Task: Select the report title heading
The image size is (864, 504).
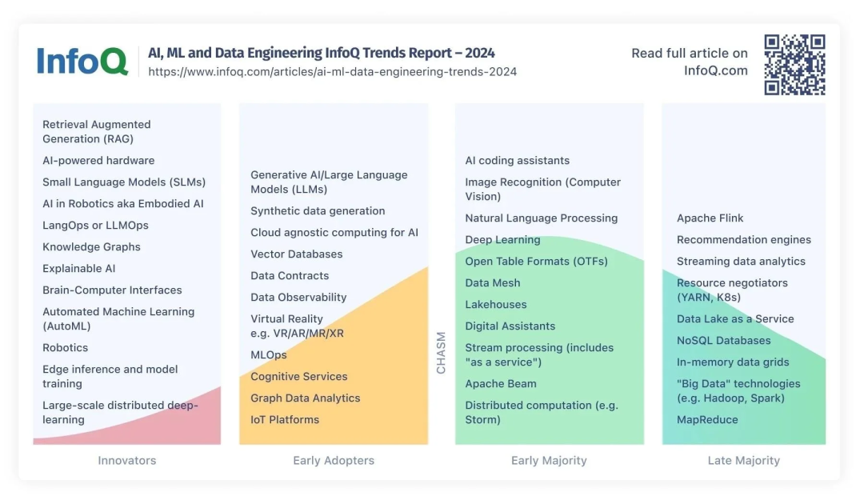Action: point(322,53)
